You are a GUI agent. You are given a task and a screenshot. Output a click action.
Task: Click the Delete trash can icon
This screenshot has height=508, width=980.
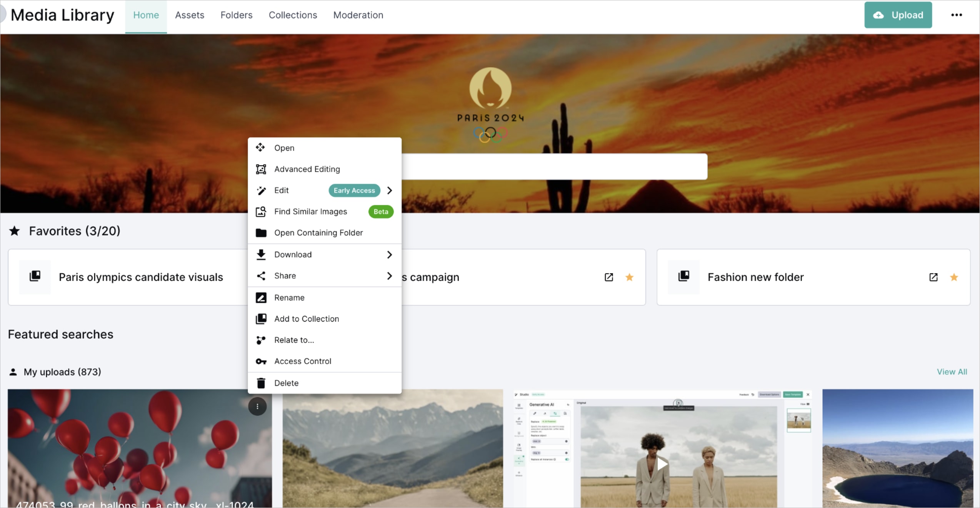point(261,383)
